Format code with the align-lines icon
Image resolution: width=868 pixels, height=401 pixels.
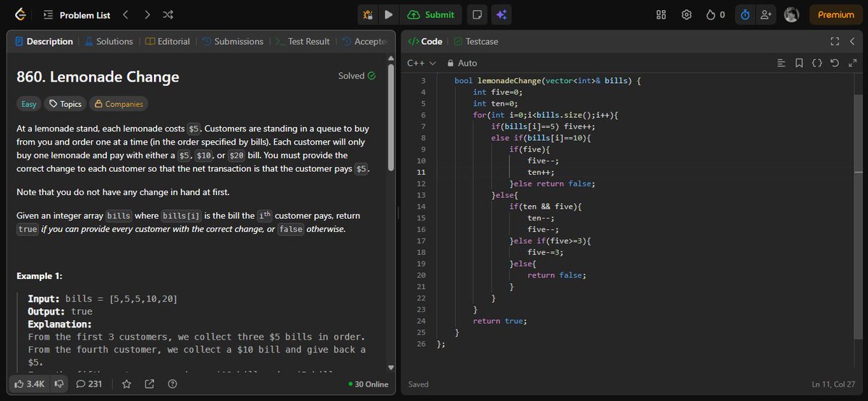(x=780, y=63)
